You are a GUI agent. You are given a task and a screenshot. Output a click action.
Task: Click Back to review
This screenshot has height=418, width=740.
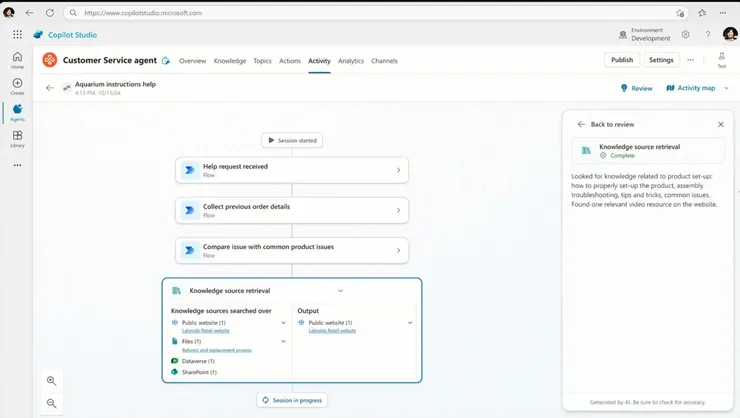pyautogui.click(x=606, y=124)
